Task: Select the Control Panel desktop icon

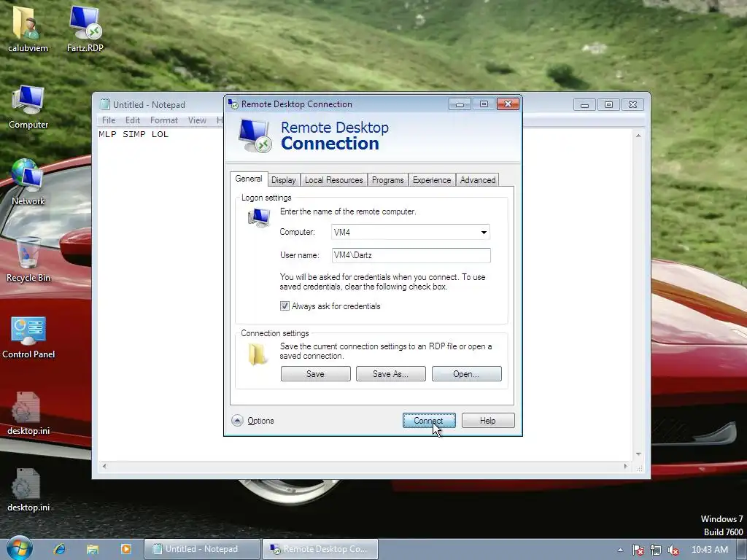Action: [x=28, y=337]
